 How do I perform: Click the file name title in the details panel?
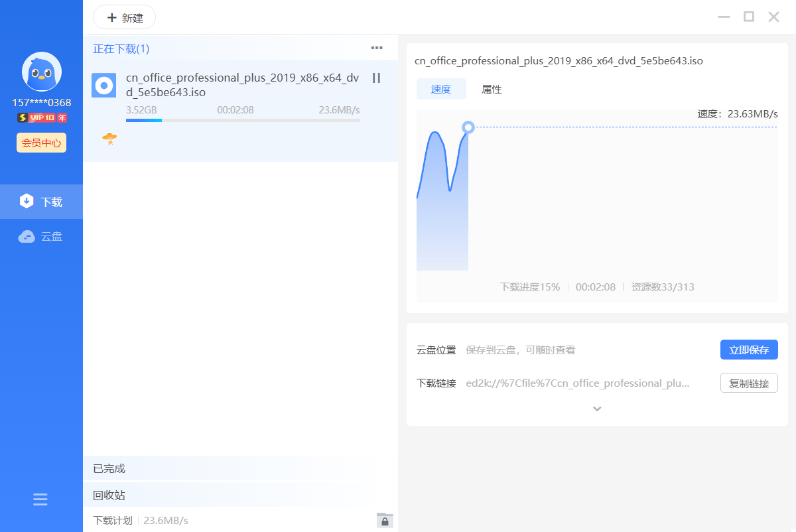559,61
